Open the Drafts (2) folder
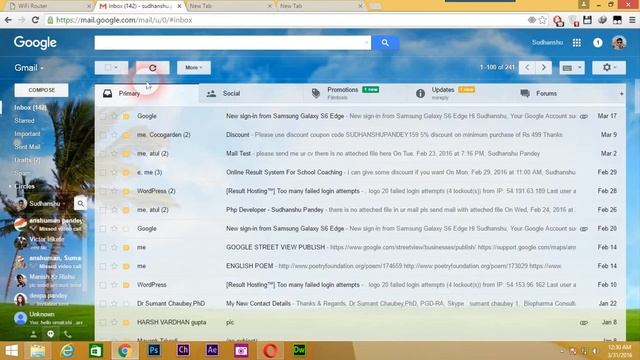The width and height of the screenshot is (640, 360). (x=27, y=160)
